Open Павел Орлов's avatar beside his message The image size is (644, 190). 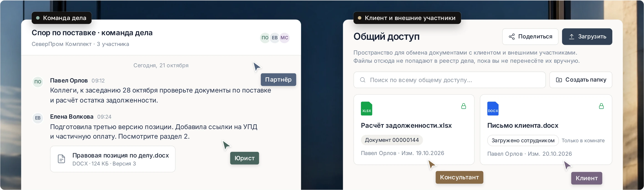38,82
